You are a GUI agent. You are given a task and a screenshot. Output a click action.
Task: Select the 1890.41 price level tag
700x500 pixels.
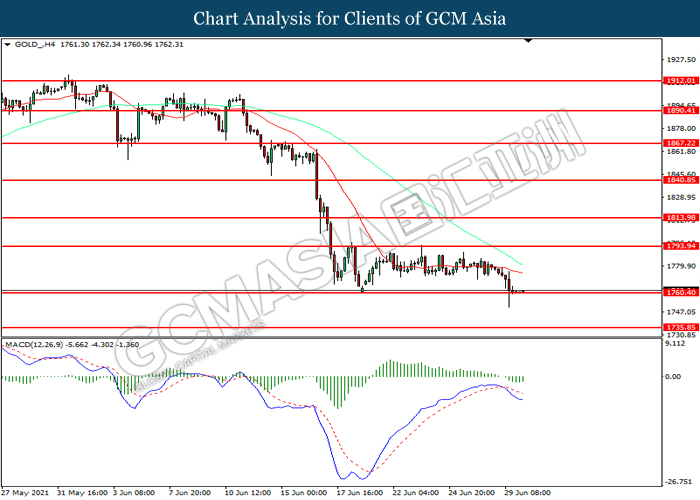[678, 111]
